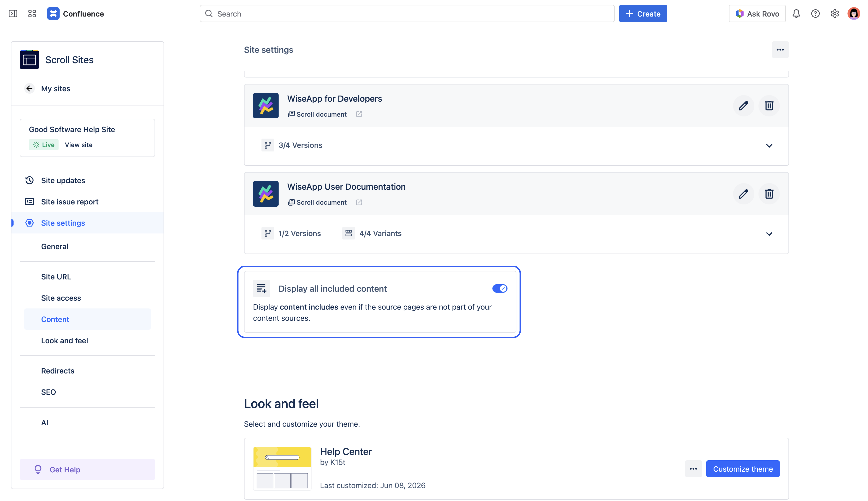This screenshot has height=501, width=868.
Task: Click the versions branch icon for WiseApp for Developers
Action: pos(268,145)
